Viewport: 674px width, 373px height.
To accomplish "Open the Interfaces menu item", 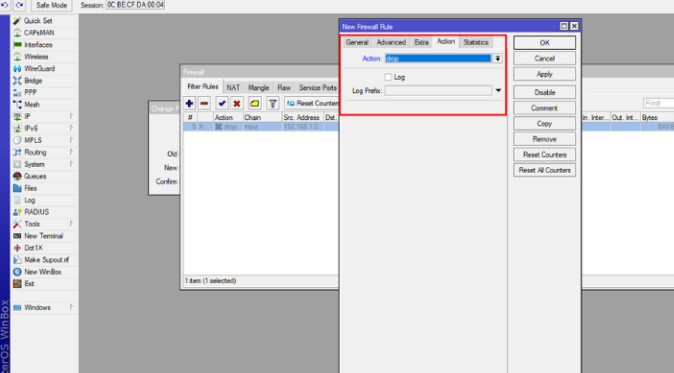I will click(x=38, y=45).
